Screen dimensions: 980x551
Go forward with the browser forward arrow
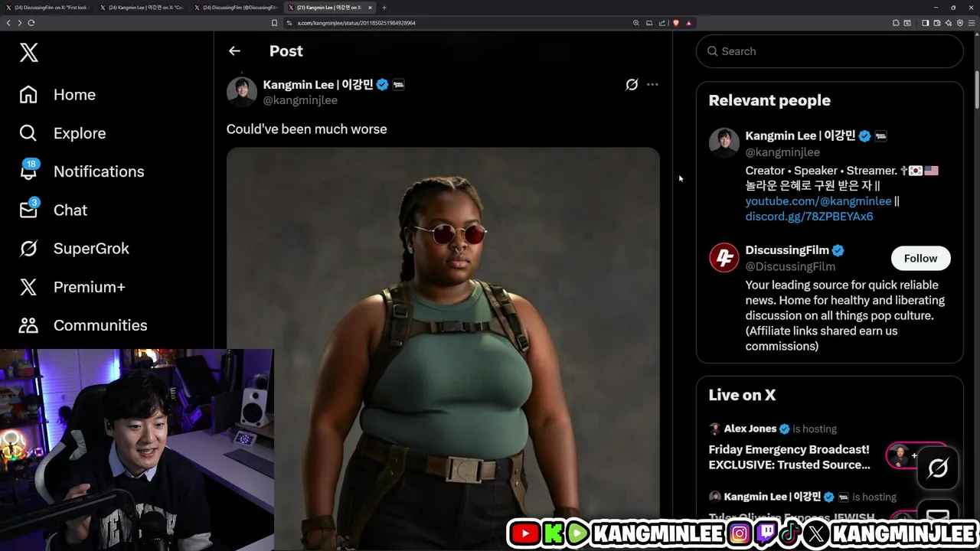pyautogui.click(x=19, y=23)
